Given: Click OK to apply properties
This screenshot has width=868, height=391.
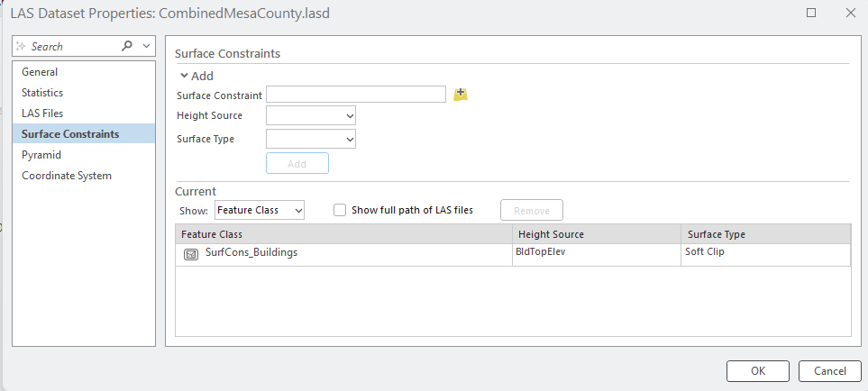Looking at the screenshot, I should click(758, 371).
